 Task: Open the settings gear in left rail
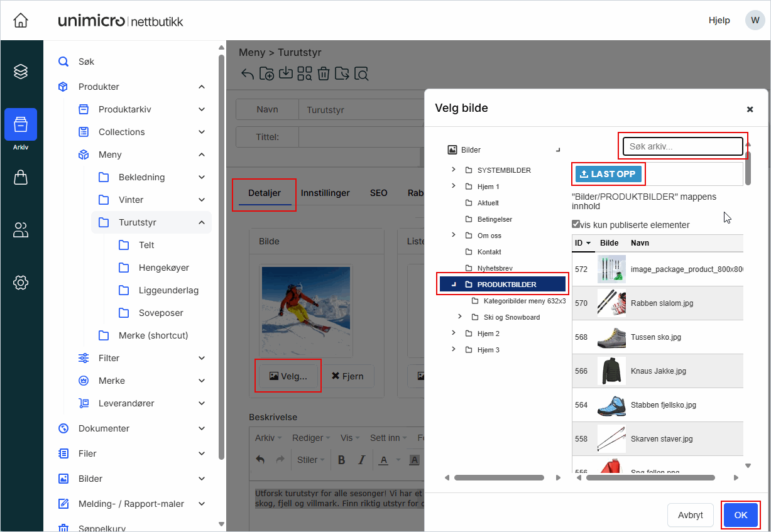coord(21,283)
